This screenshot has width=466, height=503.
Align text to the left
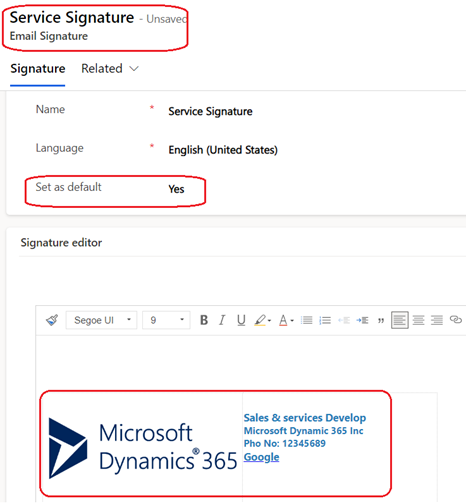400,320
